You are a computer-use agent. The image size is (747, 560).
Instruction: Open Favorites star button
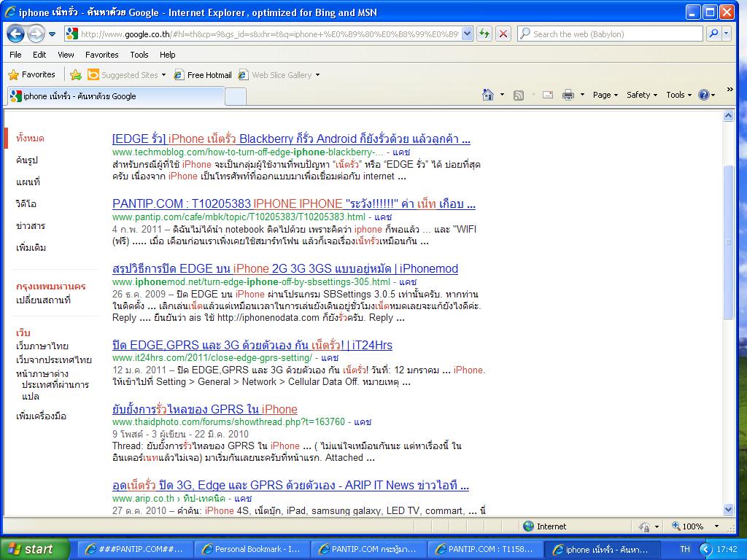32,75
